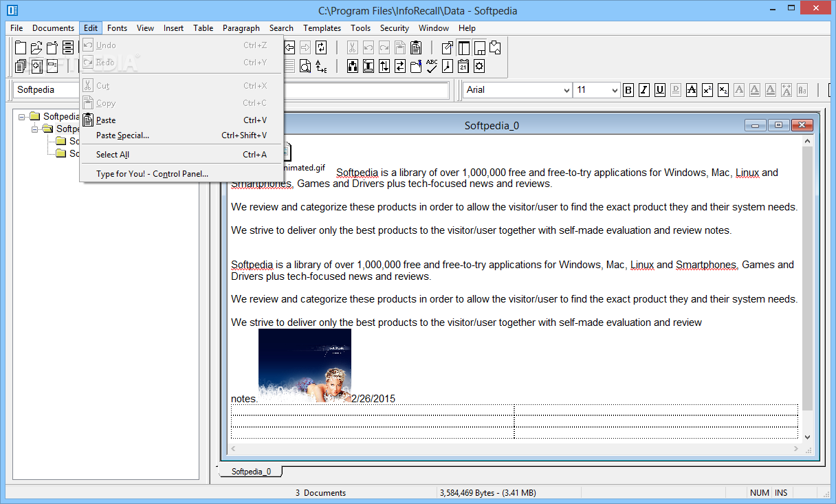Toggle strikethrough A formatting button
The image size is (836, 504).
click(x=692, y=89)
